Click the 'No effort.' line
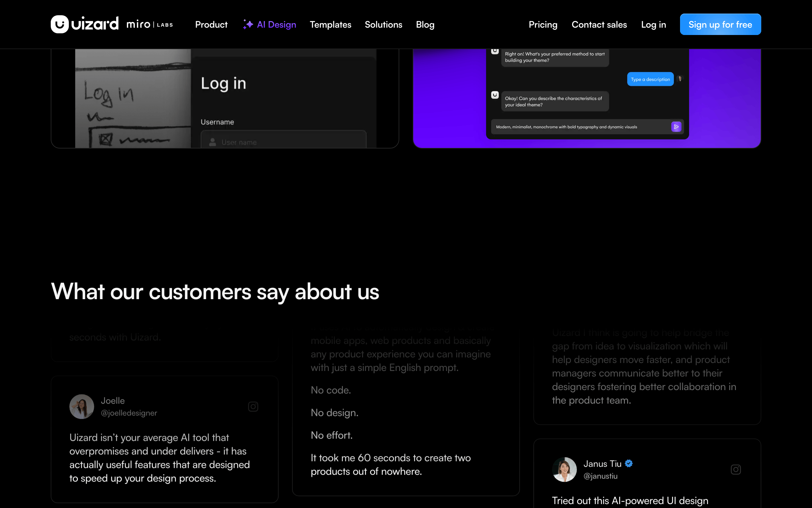Screen dimensions: 812x508 [332, 435]
